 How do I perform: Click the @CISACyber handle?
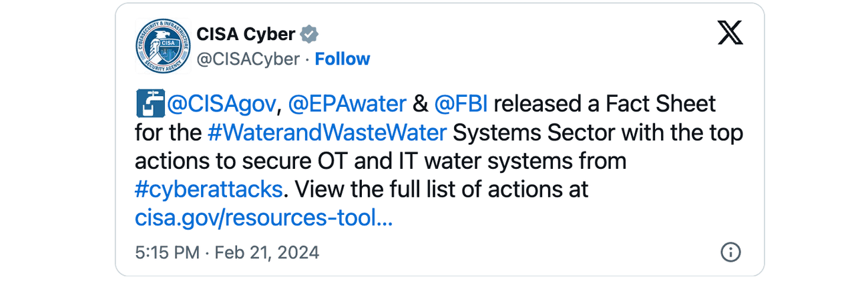click(x=248, y=59)
